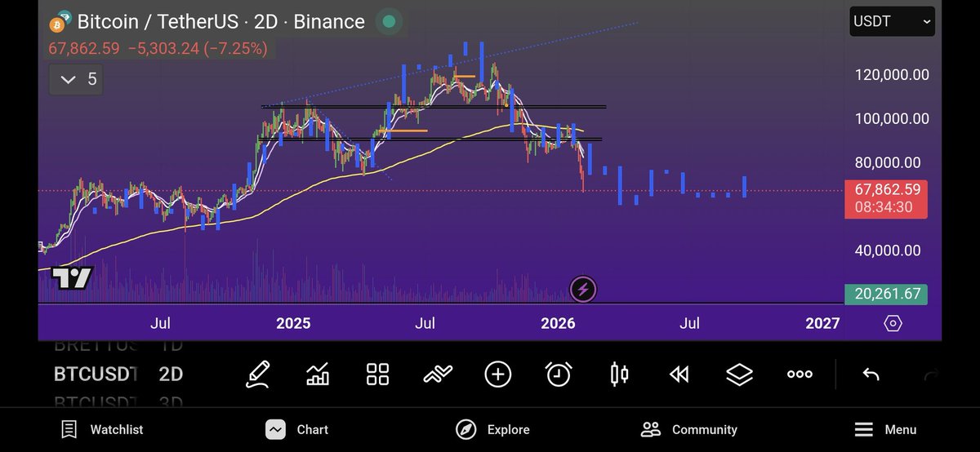Open the Menu tab

click(885, 429)
